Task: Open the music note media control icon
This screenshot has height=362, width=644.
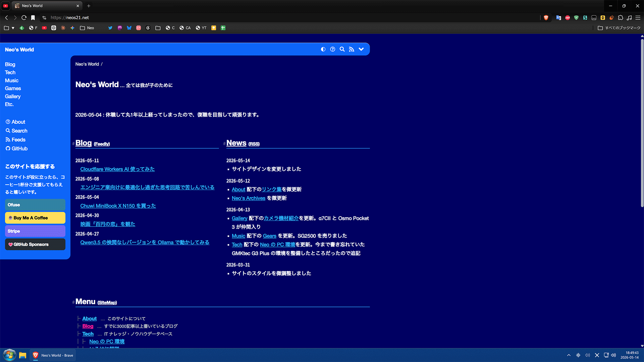Action: coord(629,17)
